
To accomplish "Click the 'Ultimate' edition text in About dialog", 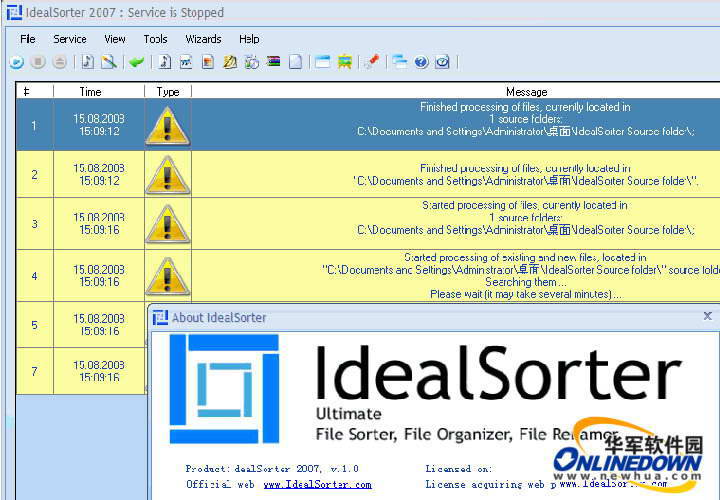I will click(349, 414).
